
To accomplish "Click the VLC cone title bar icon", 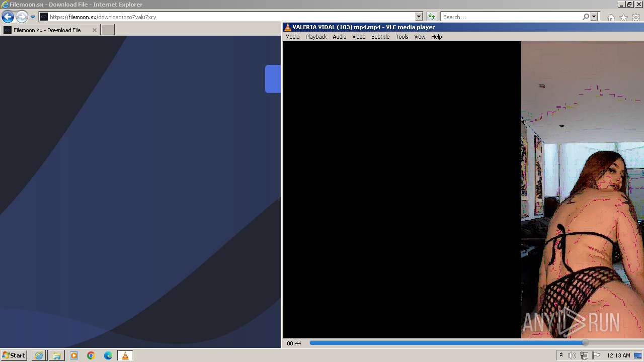I will click(287, 27).
